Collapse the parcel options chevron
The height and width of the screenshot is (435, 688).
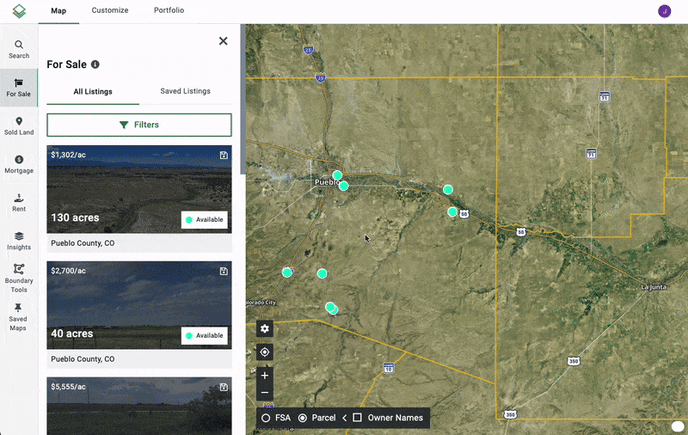tap(344, 418)
